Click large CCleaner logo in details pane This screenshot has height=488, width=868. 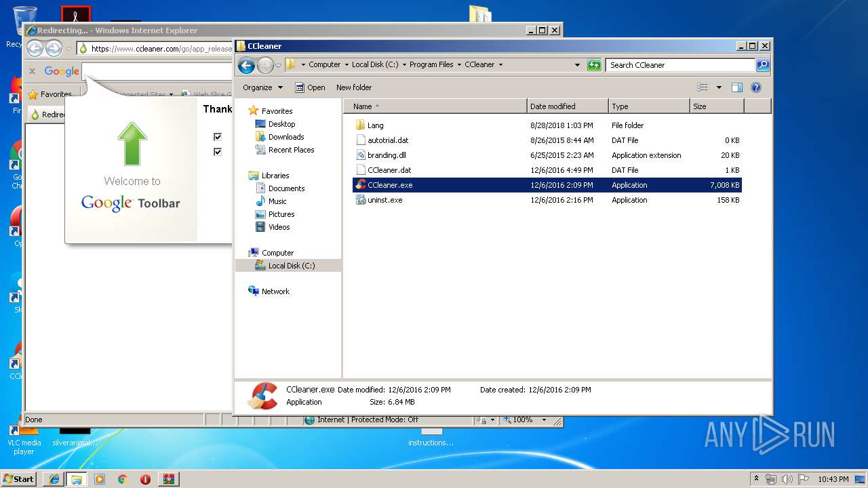pos(262,396)
